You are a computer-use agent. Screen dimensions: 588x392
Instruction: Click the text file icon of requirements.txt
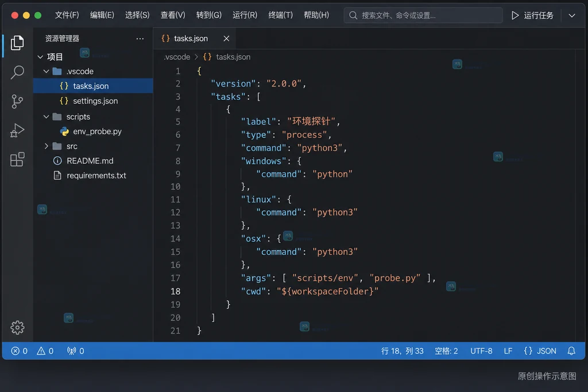(57, 176)
